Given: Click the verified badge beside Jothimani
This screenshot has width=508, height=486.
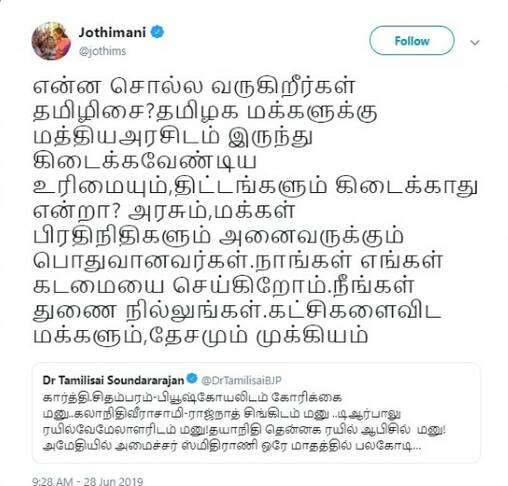Looking at the screenshot, I should [x=157, y=32].
